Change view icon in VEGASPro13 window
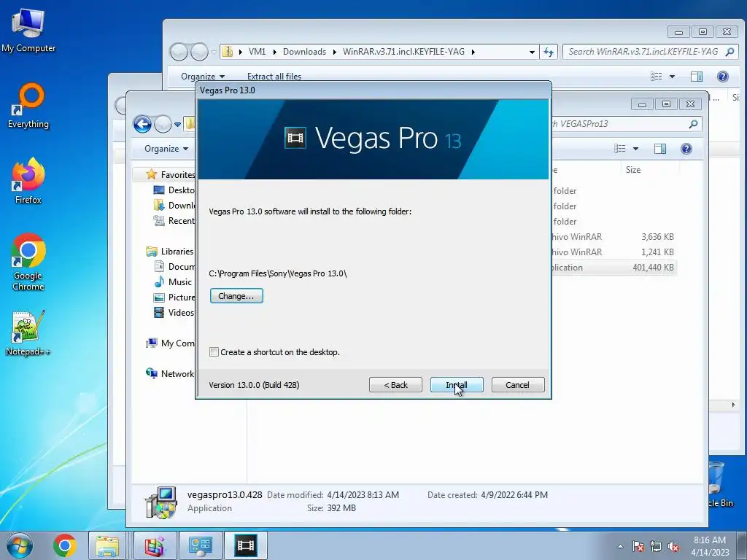The image size is (747, 560). pos(620,149)
